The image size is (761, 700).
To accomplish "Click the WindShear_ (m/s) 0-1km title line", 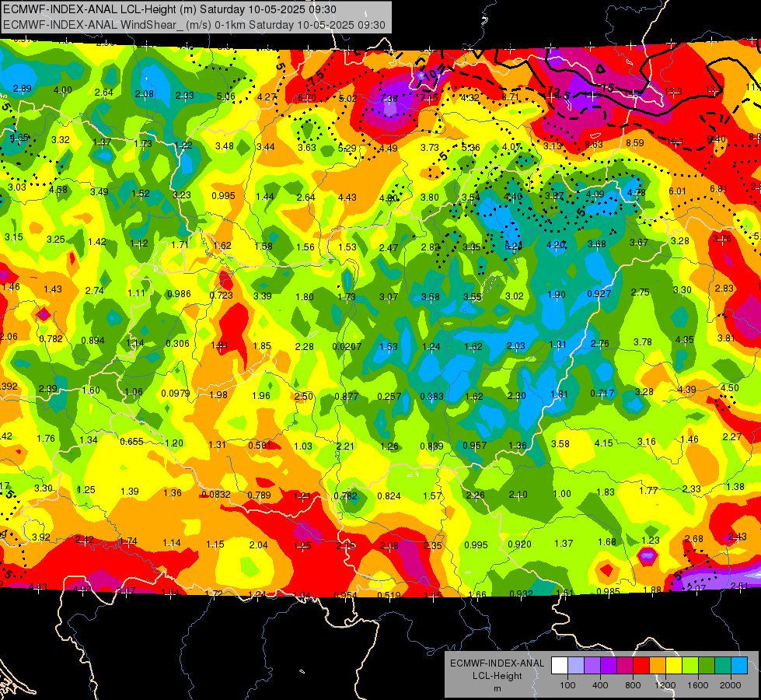I will 194,25.
